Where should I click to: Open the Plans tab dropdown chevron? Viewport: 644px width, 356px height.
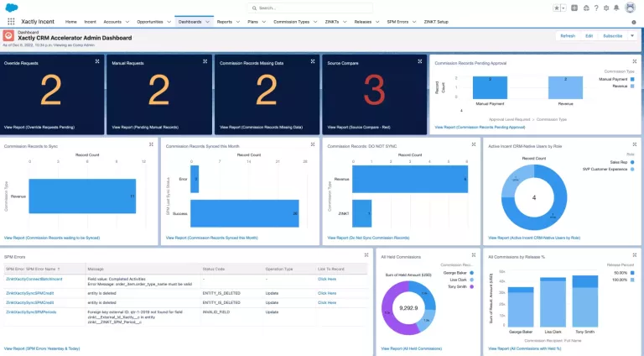(263, 22)
